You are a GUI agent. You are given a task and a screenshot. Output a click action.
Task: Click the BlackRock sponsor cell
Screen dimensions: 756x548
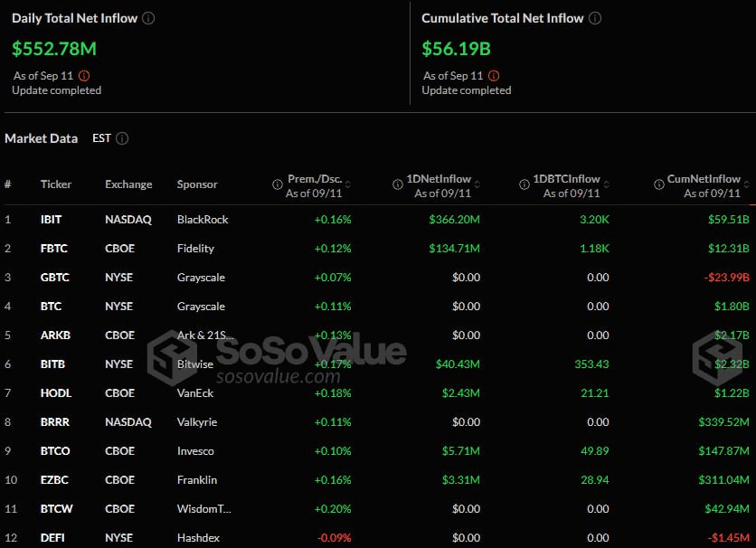pyautogui.click(x=203, y=220)
